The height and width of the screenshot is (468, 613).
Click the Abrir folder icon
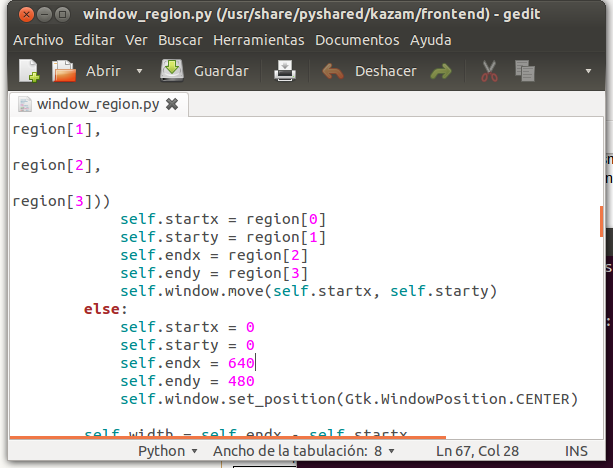(64, 72)
